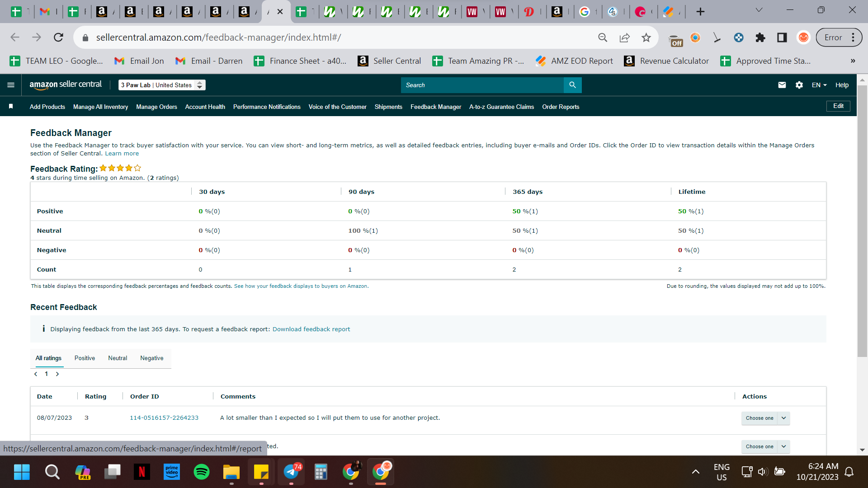Viewport: 868px width, 488px height.
Task: Click the Learn more link
Action: coord(122,154)
